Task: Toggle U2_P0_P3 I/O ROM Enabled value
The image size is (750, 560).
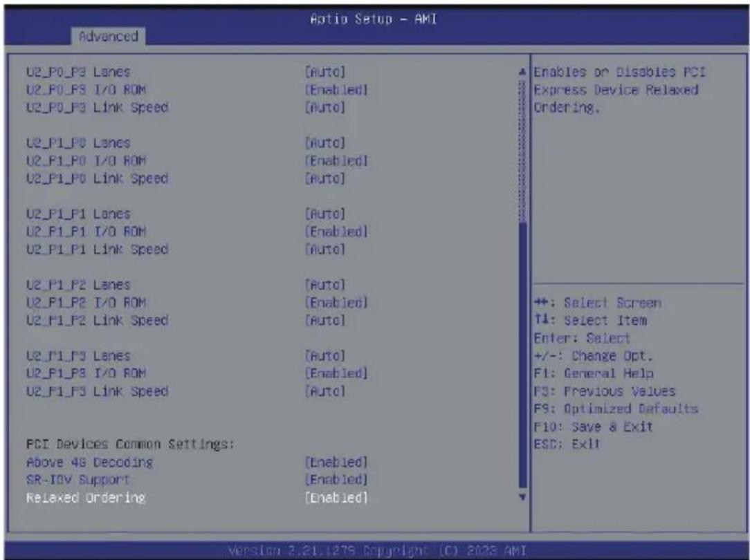Action: point(336,90)
